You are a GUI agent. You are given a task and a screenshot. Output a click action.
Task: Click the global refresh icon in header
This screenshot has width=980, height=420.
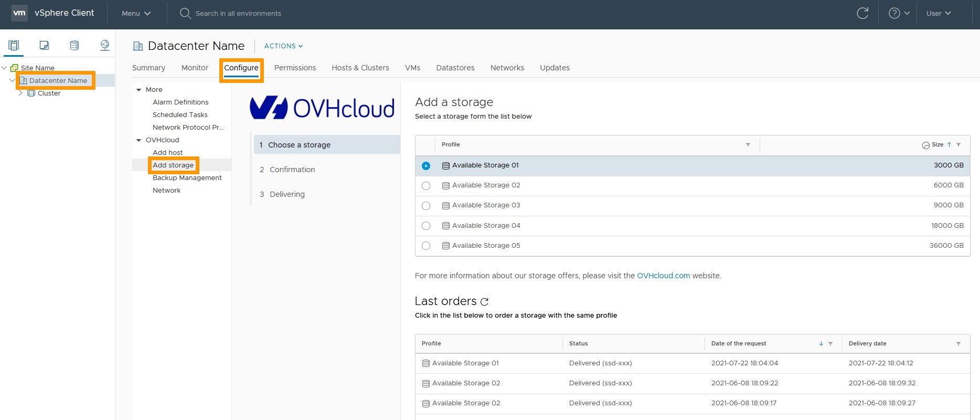pyautogui.click(x=862, y=13)
